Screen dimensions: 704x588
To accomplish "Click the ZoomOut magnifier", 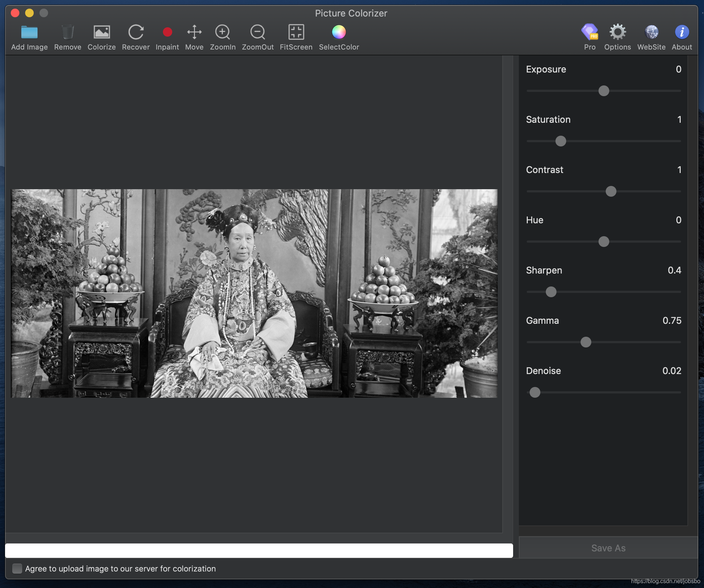I will click(258, 33).
